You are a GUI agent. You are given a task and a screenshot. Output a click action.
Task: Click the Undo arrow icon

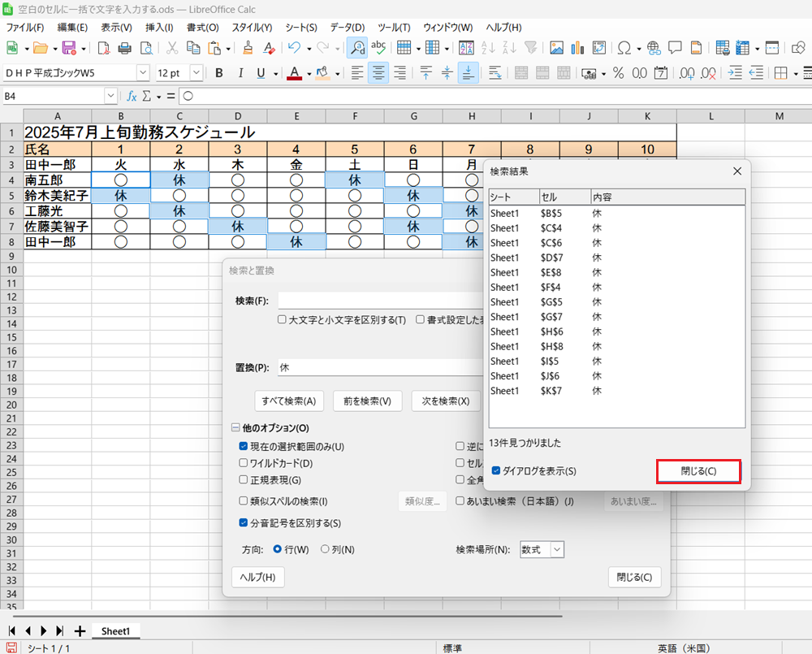click(294, 48)
